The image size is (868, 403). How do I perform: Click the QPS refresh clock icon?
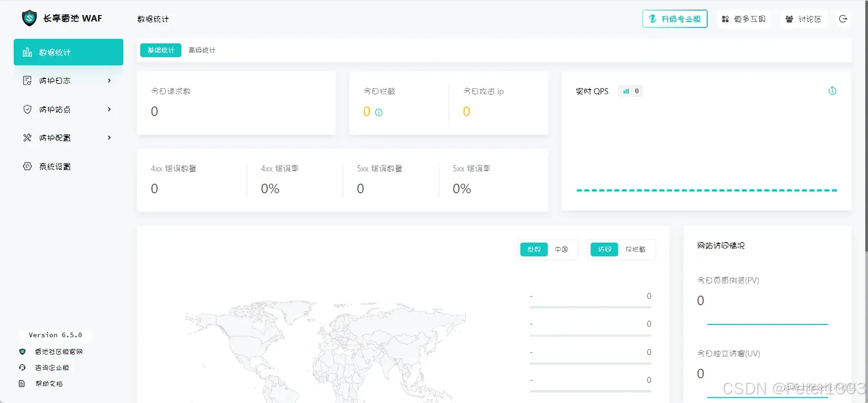[832, 91]
